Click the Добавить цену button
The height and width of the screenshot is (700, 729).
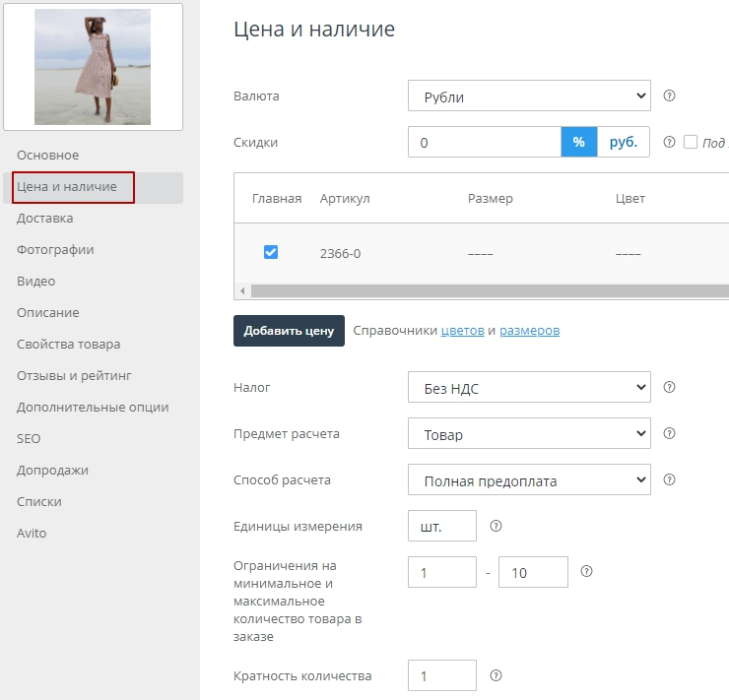[x=289, y=331]
